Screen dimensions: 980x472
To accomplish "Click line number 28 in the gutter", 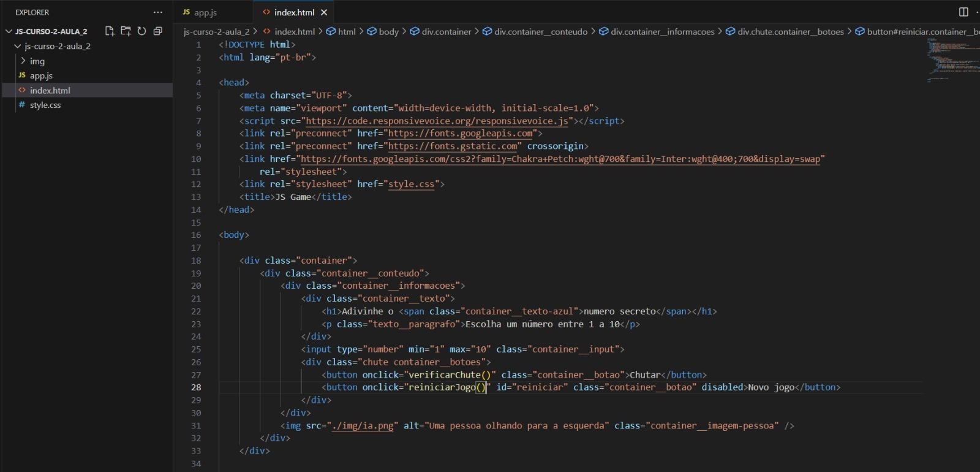I will (x=196, y=387).
